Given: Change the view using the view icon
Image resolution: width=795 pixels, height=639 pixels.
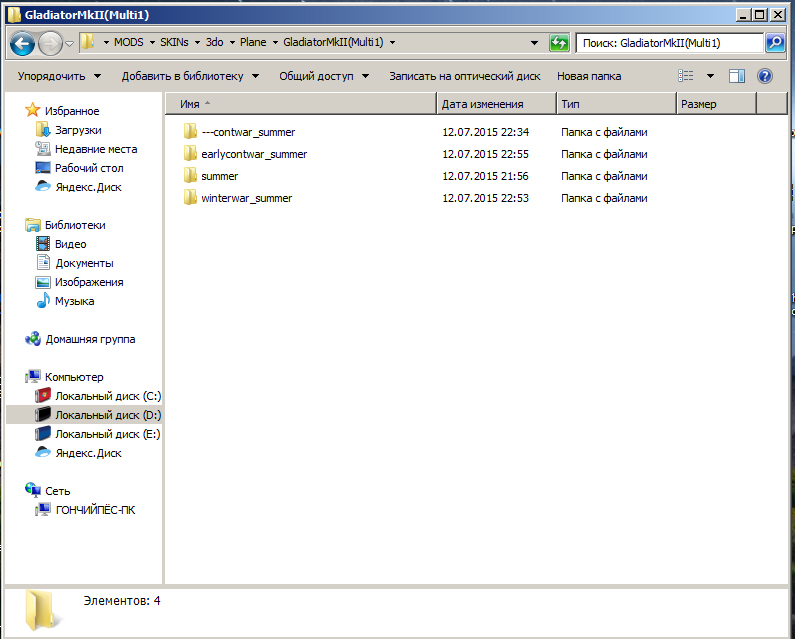Looking at the screenshot, I should point(685,76).
